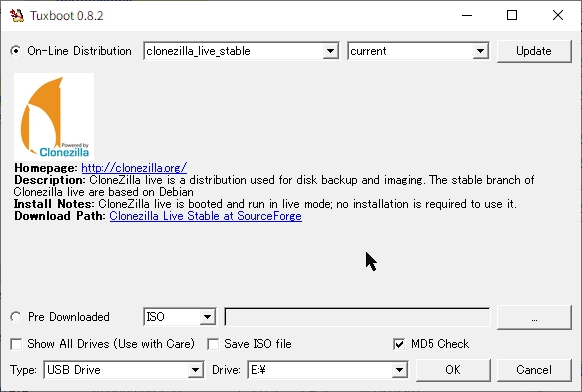The height and width of the screenshot is (392, 582).
Task: Open the ISO image type dropdown
Action: 180,317
